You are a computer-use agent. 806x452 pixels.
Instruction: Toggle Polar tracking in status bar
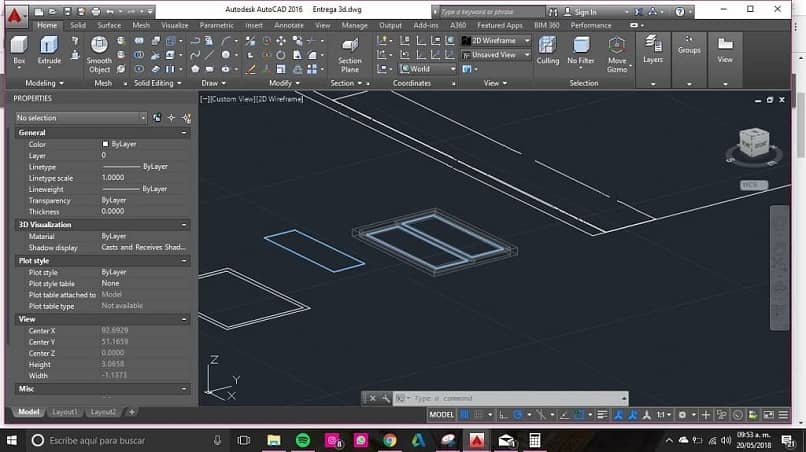518,414
